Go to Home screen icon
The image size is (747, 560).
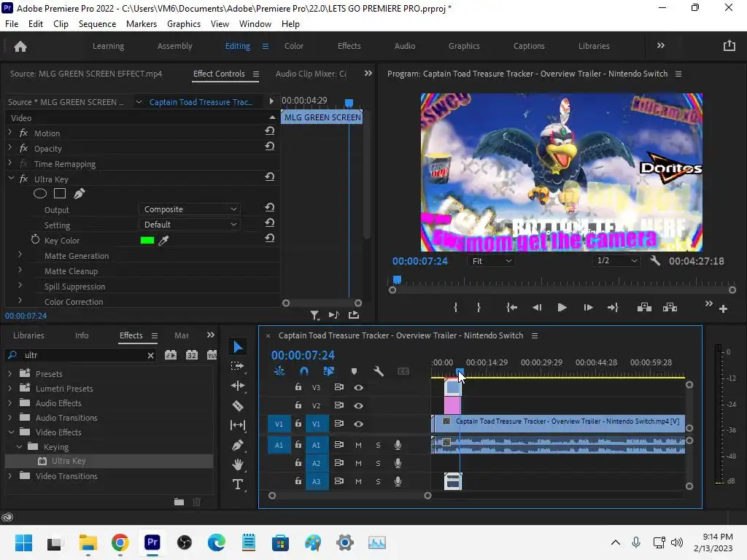point(20,46)
